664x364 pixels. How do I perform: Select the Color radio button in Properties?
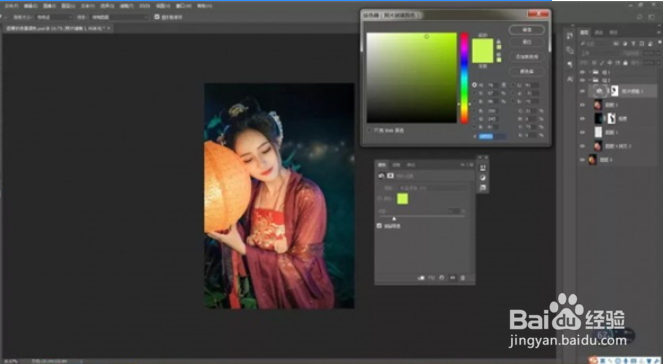point(379,199)
